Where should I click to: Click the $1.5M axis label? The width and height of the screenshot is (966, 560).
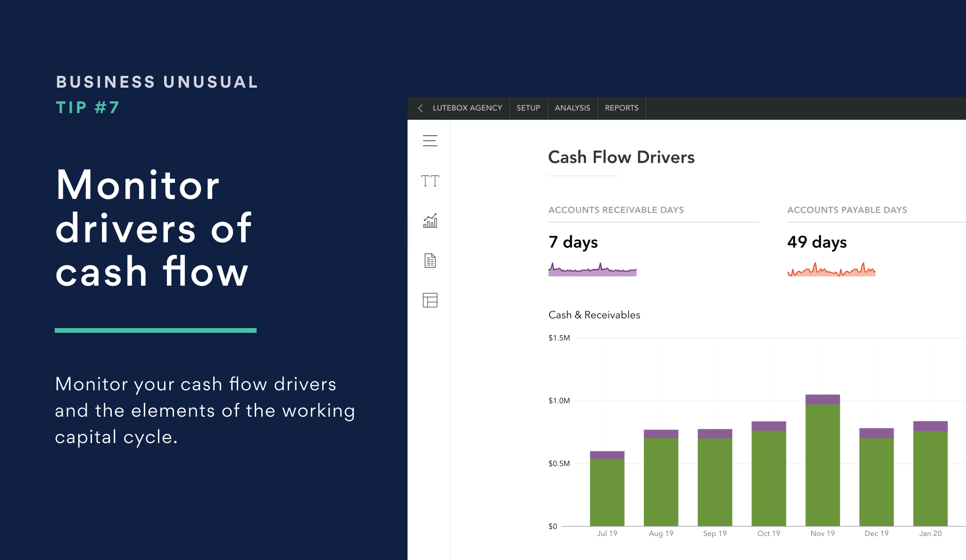pyautogui.click(x=559, y=338)
